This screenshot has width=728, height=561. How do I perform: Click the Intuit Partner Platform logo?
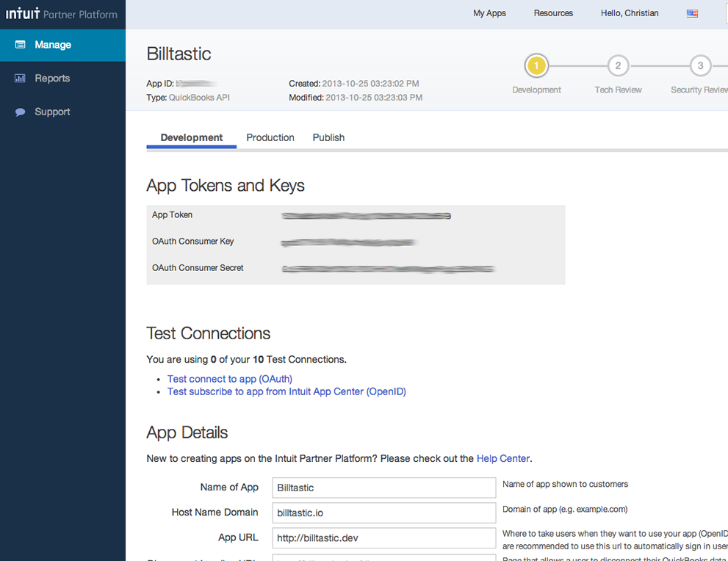tap(61, 14)
